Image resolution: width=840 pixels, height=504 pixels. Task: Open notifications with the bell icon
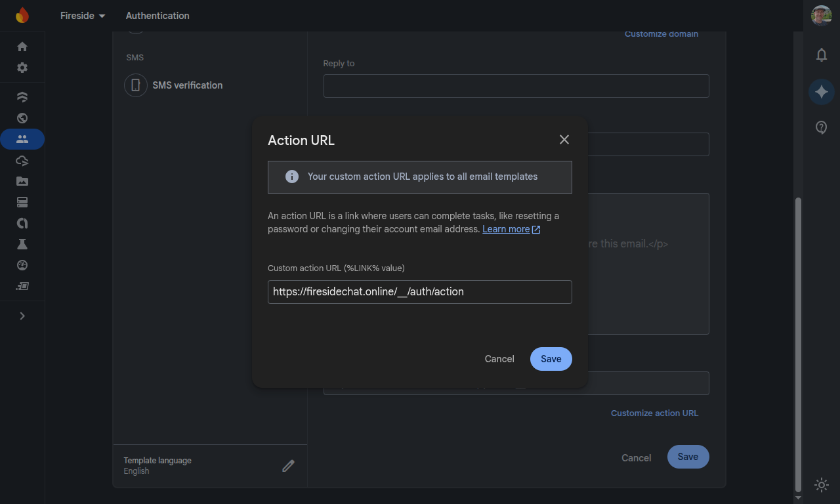pyautogui.click(x=821, y=54)
